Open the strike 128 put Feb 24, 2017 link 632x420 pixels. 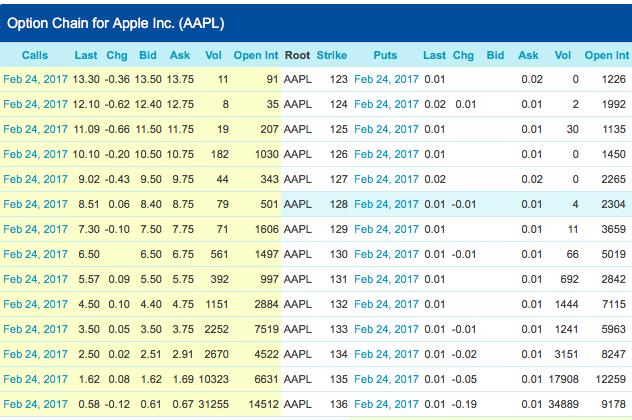pos(387,204)
